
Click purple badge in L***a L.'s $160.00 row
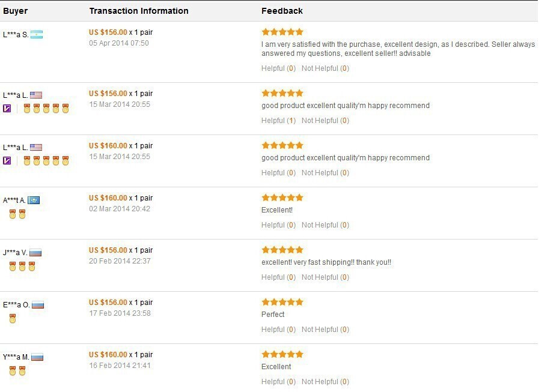tap(7, 161)
